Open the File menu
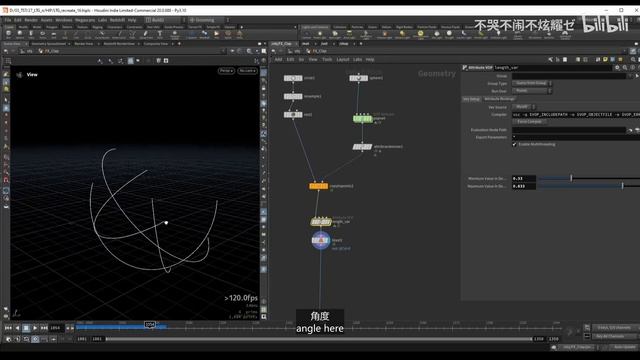 (8, 20)
